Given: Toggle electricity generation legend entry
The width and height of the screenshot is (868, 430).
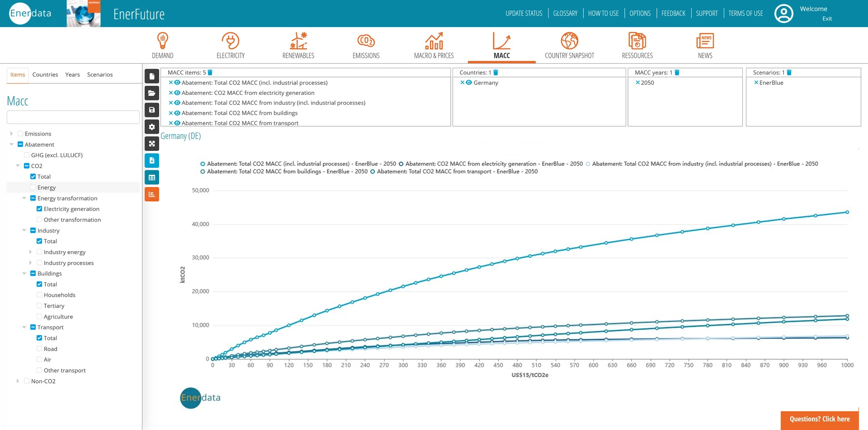Looking at the screenshot, I should (x=491, y=164).
